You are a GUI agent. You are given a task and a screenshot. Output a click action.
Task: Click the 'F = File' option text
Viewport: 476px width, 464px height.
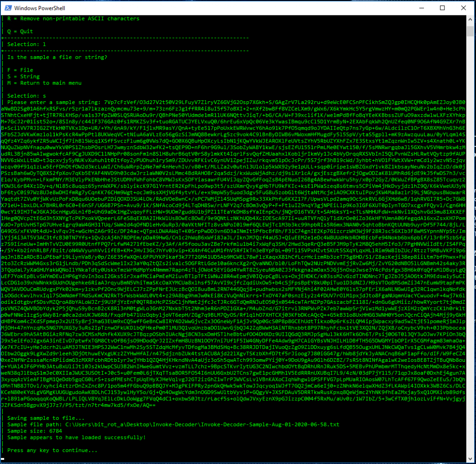coord(21,70)
